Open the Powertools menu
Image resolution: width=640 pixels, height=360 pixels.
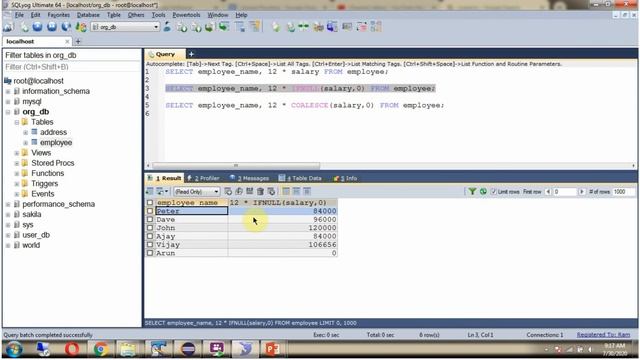coord(186,15)
